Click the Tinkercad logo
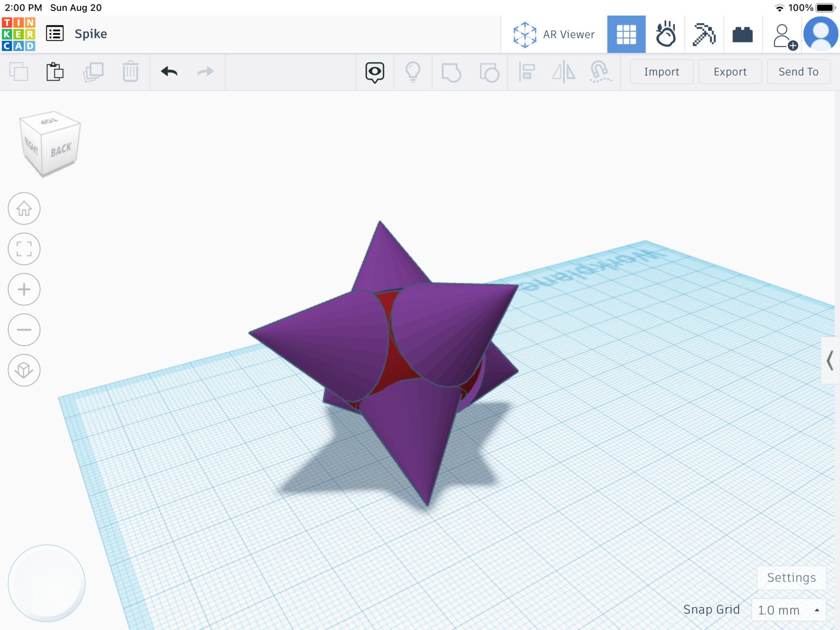This screenshot has height=630, width=840. coord(18,34)
